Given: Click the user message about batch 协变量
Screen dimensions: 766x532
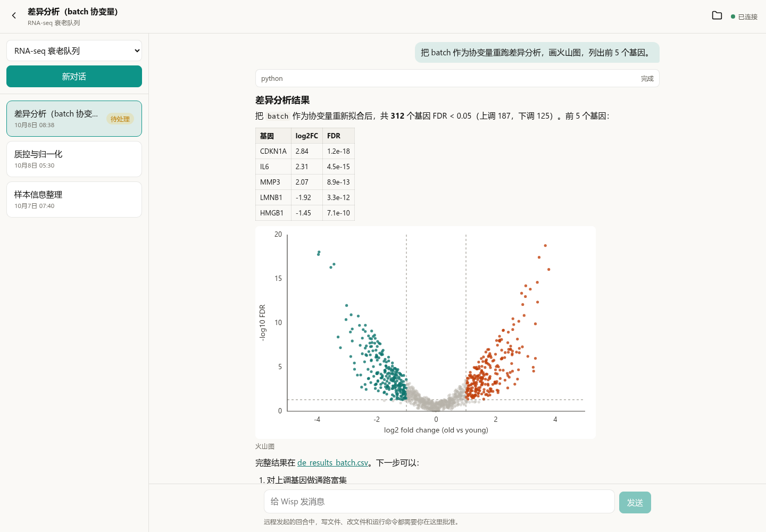Looking at the screenshot, I should click(x=537, y=52).
